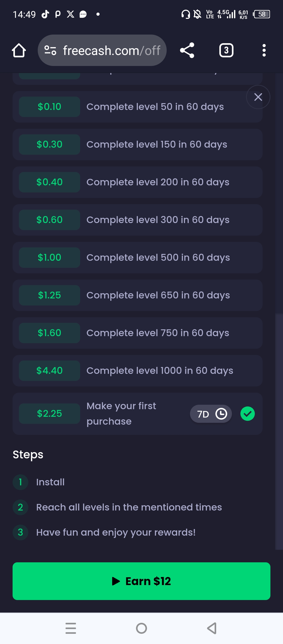Click the page scrollbar on the right edge
Image resolution: width=283 pixels, height=644 pixels.
tap(279, 432)
